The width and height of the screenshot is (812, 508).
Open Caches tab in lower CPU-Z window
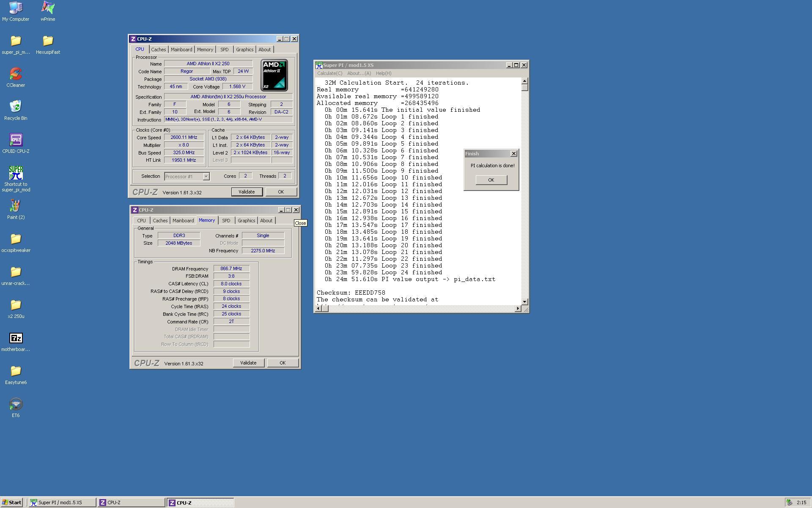(160, 221)
